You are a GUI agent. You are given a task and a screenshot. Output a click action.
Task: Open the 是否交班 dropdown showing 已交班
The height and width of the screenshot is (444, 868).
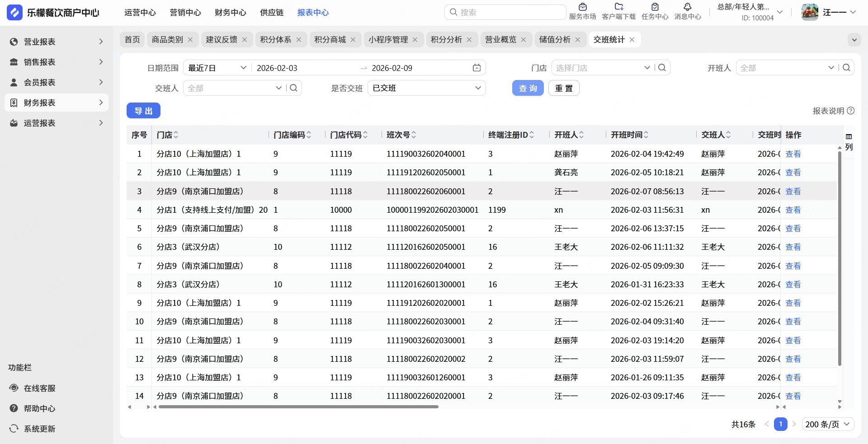point(426,88)
